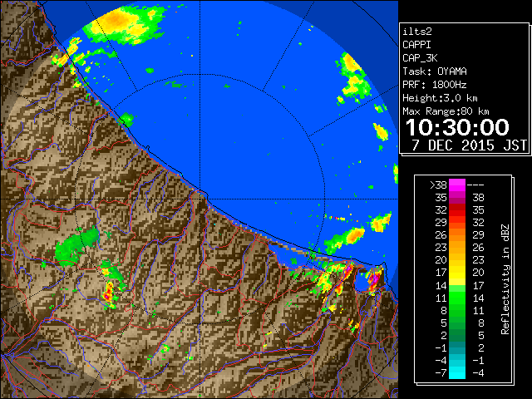The height and width of the screenshot is (399, 532).
Task: Click the magenta >38 dBZ legend swatch
Action: (x=457, y=185)
